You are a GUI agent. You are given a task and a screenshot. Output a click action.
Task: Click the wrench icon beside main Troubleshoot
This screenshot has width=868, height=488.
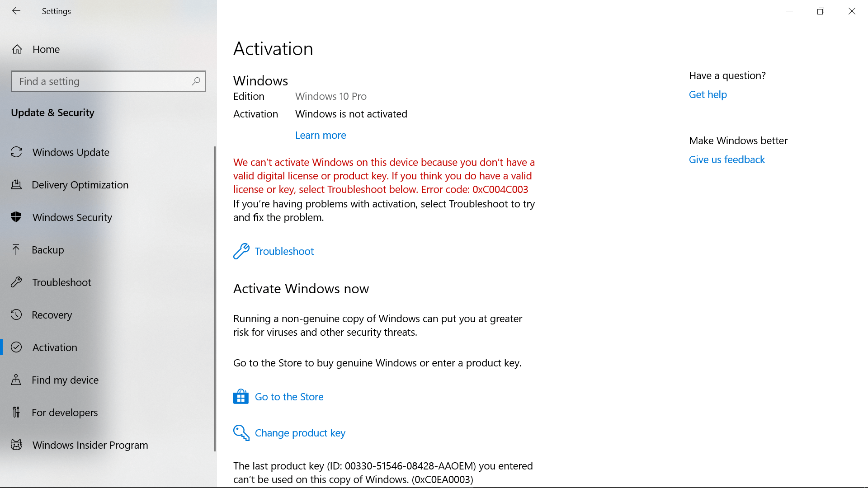[x=241, y=251]
